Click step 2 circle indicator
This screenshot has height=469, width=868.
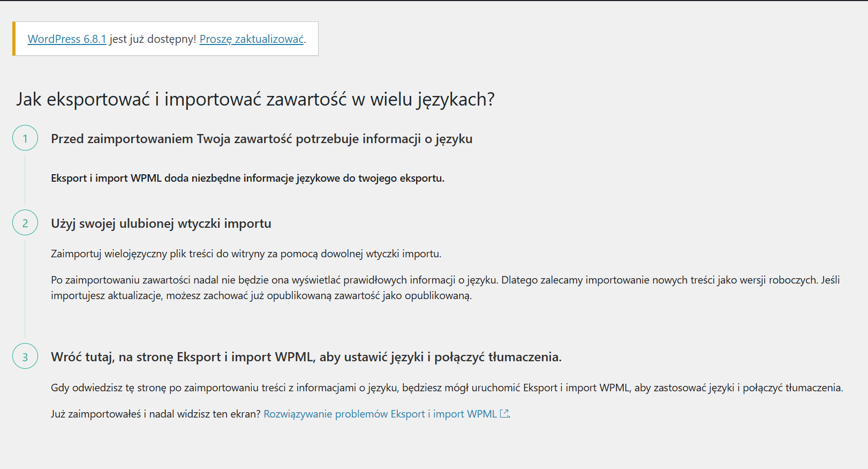[x=25, y=223]
